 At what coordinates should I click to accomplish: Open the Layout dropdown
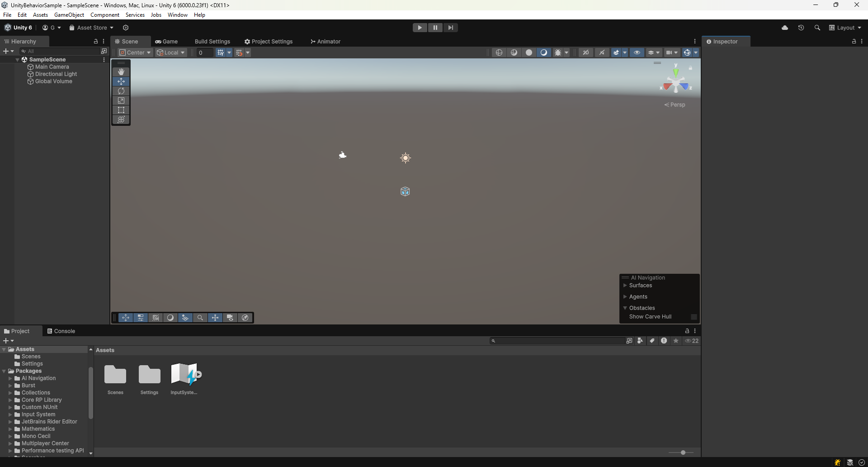[x=845, y=28]
